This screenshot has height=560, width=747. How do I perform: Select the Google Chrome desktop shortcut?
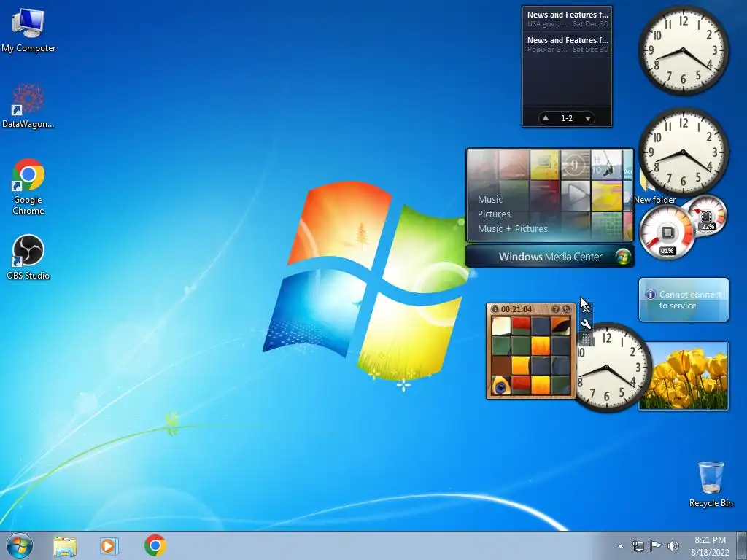(28, 187)
